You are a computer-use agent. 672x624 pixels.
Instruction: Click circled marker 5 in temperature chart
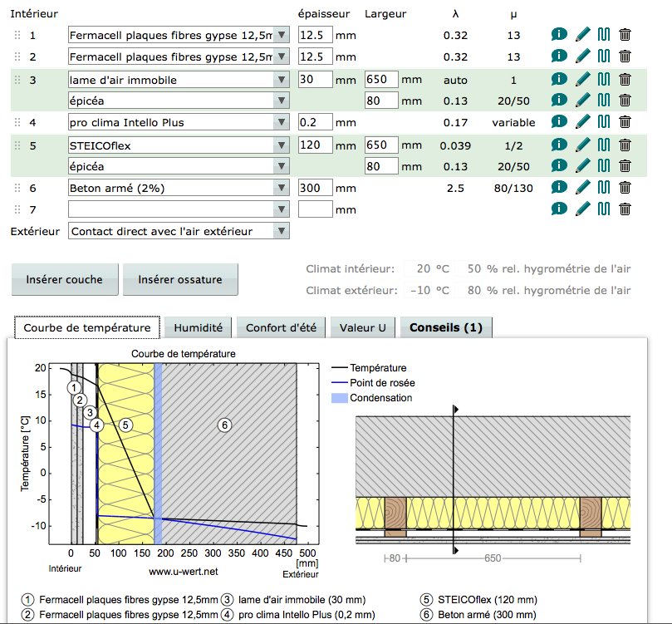[x=125, y=425]
